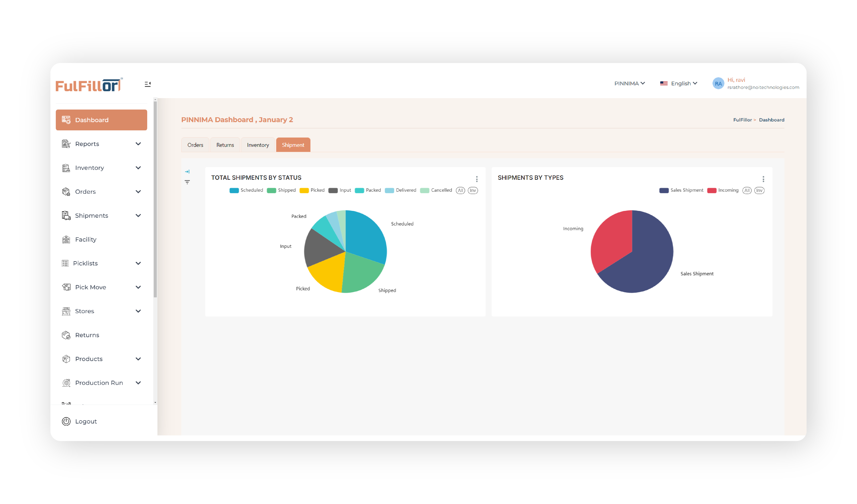Toggle the Incoming legend entry
857x504 pixels.
(723, 190)
